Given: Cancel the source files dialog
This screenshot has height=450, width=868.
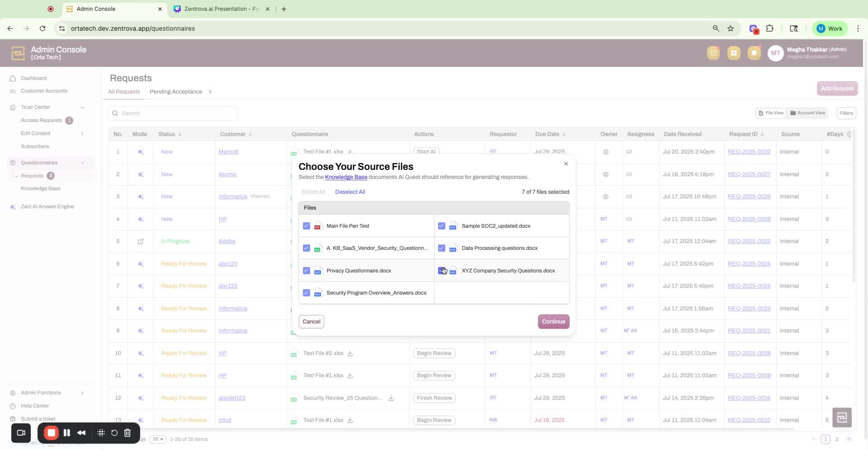Looking at the screenshot, I should coord(311,322).
